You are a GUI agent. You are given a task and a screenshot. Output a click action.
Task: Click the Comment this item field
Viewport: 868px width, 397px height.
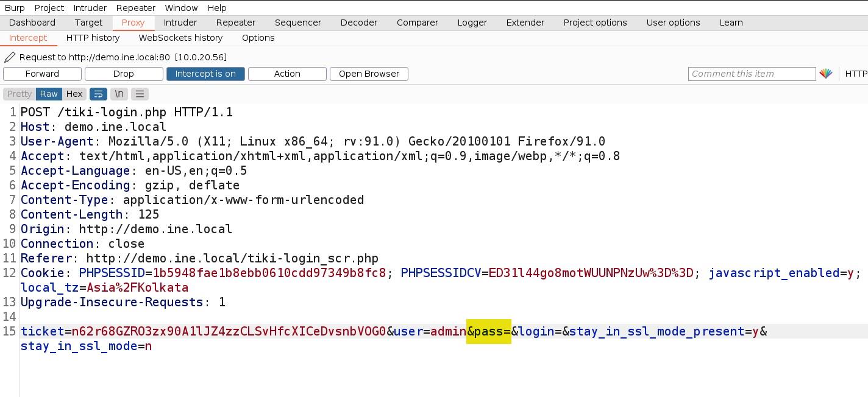point(752,74)
